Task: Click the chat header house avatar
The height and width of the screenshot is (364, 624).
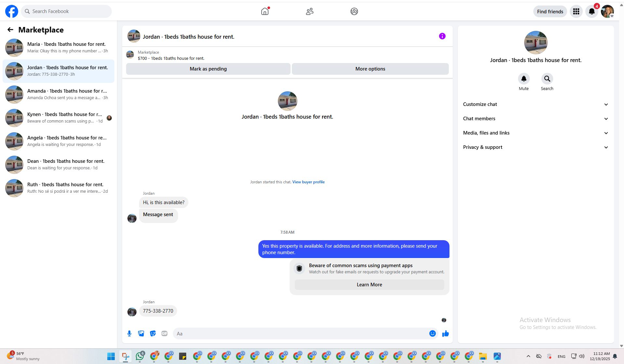Action: click(x=134, y=36)
